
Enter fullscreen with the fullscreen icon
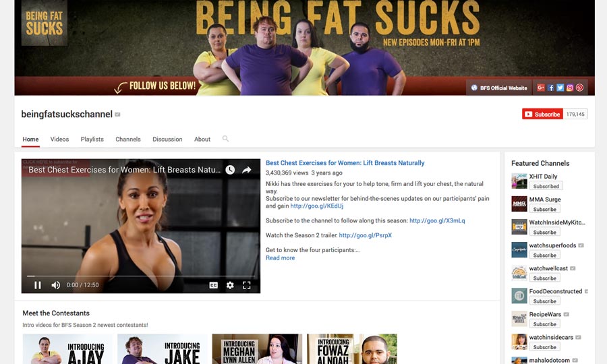tap(247, 285)
